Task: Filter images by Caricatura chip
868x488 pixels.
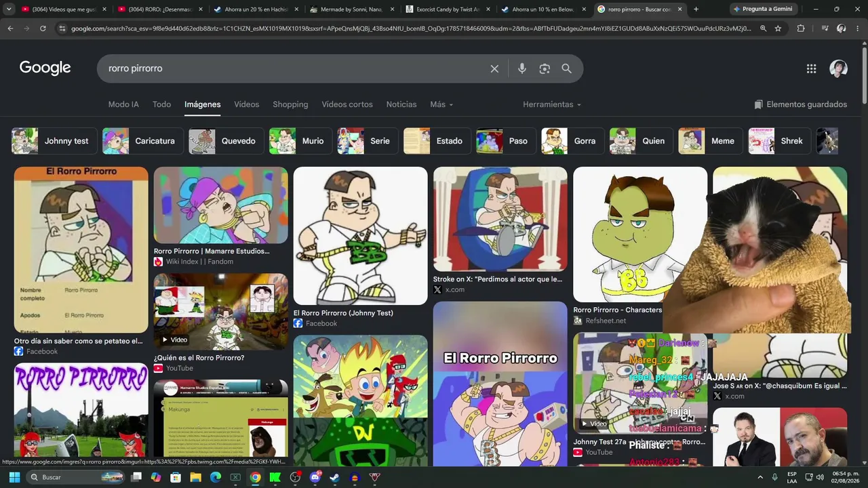Action: tap(142, 141)
